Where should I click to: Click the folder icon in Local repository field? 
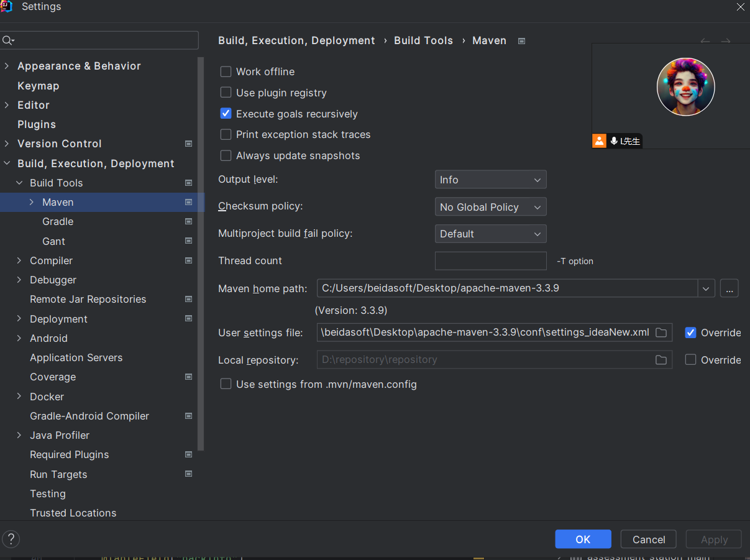(x=661, y=360)
